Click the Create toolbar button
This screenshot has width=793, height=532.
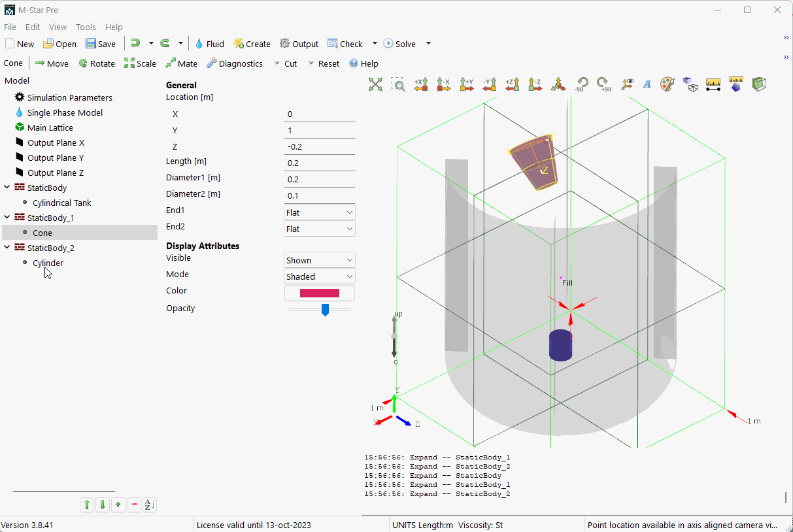pos(252,44)
